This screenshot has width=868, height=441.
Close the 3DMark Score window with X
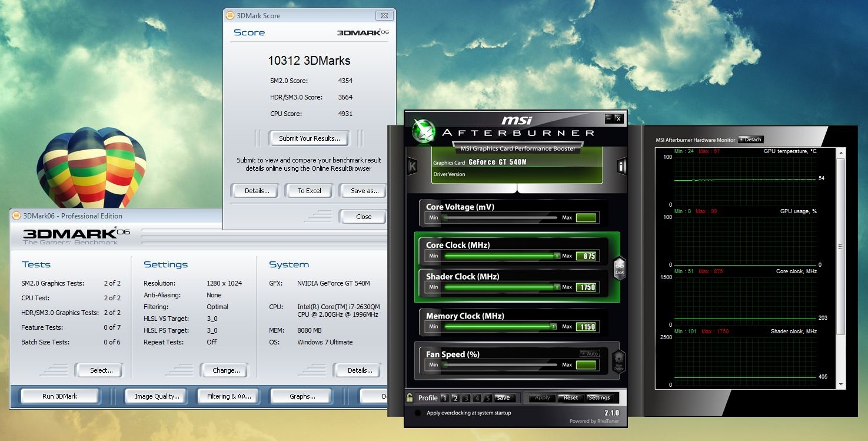coord(384,15)
